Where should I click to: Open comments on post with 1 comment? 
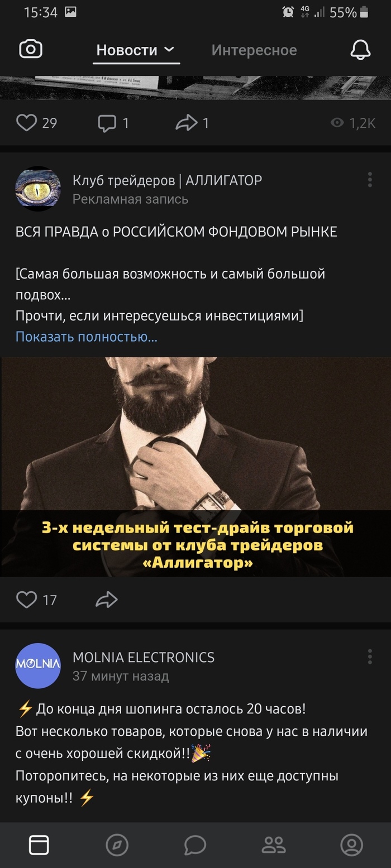(107, 123)
